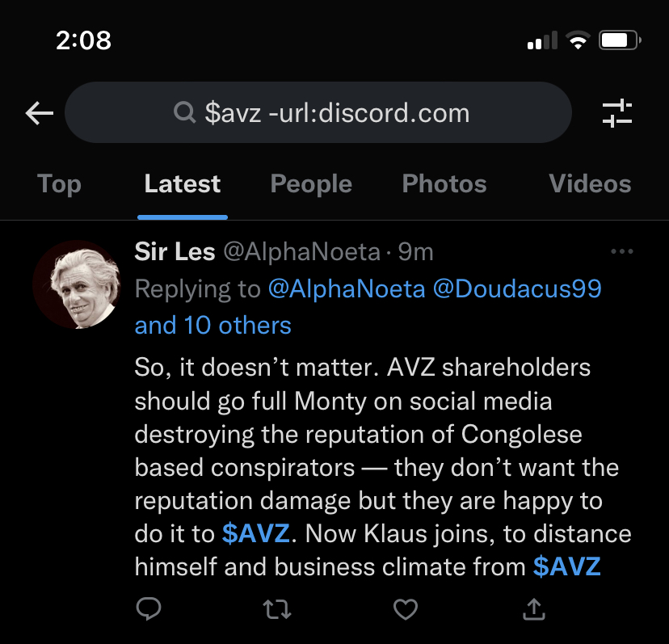Screen dimensions: 669x644
Task: Open search filter settings icon
Action: pos(617,113)
